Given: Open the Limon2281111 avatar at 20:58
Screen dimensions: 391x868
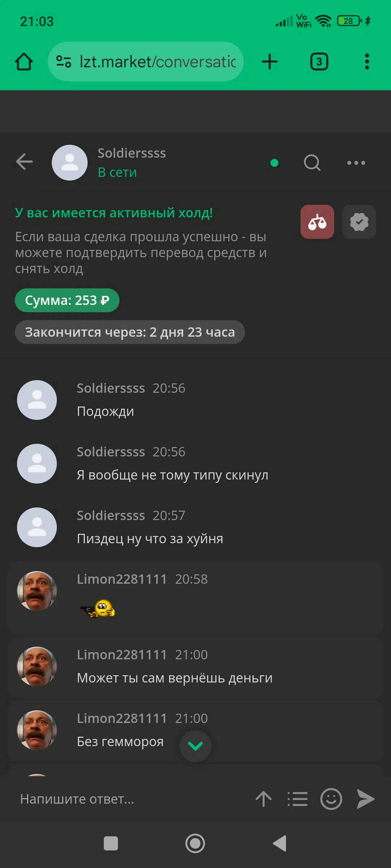Looking at the screenshot, I should [x=37, y=591].
